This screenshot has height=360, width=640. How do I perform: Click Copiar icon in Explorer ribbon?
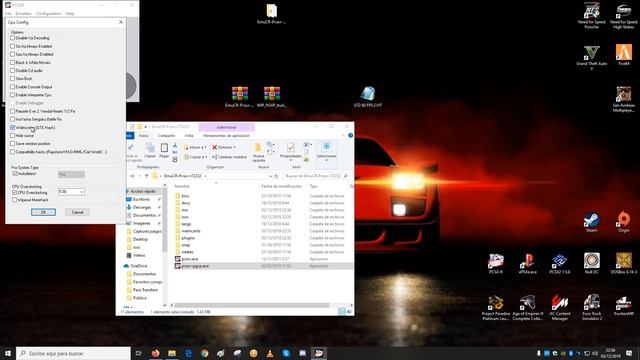(150, 150)
